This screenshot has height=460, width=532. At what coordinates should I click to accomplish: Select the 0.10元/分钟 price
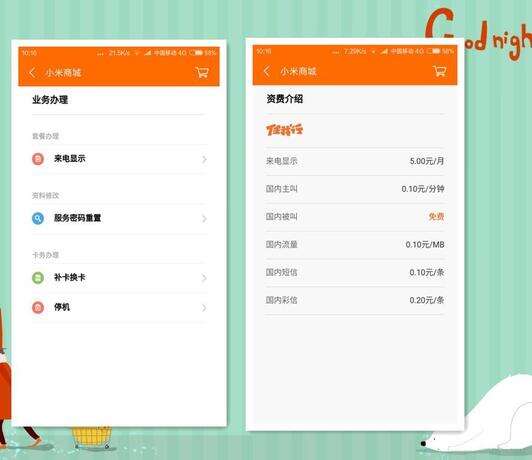coord(423,189)
